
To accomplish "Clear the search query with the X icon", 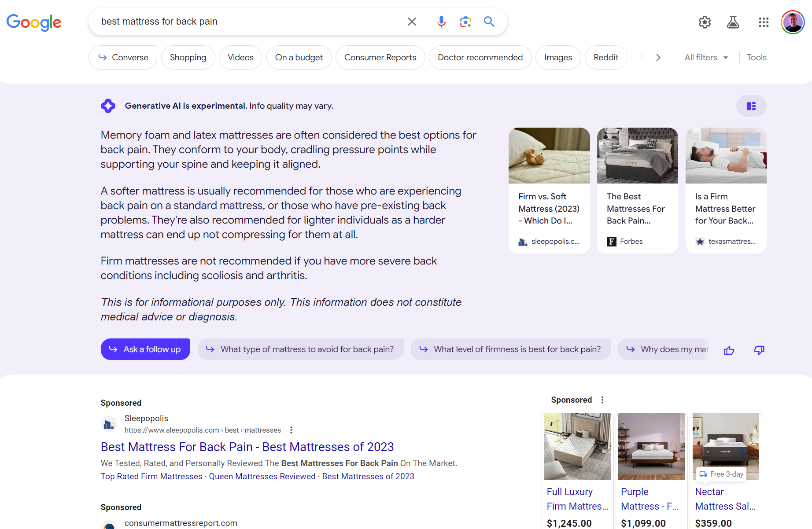I will tap(412, 21).
